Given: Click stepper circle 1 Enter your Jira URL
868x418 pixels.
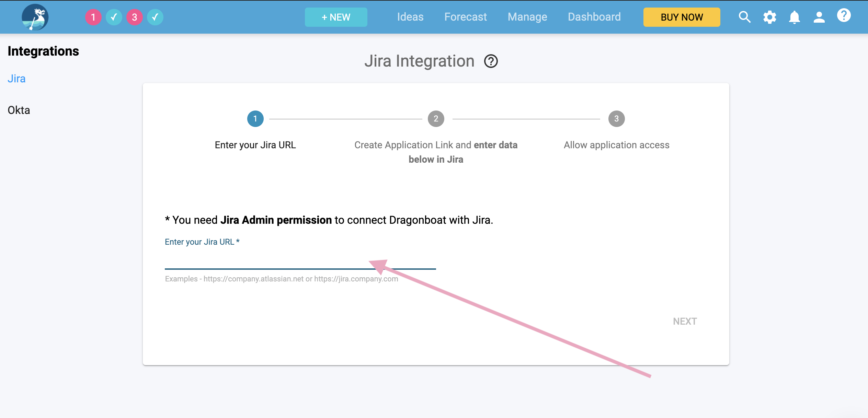Looking at the screenshot, I should (x=255, y=119).
